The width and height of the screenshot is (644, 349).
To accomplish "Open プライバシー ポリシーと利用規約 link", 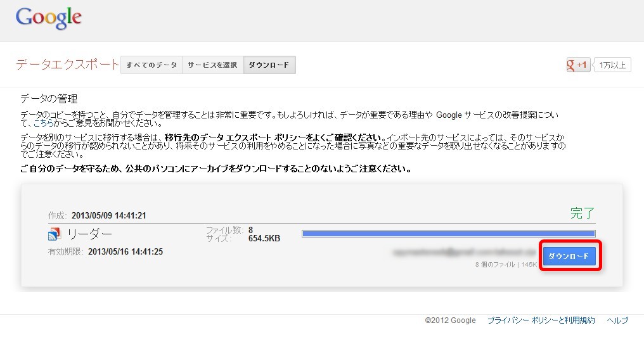I will pos(541,320).
